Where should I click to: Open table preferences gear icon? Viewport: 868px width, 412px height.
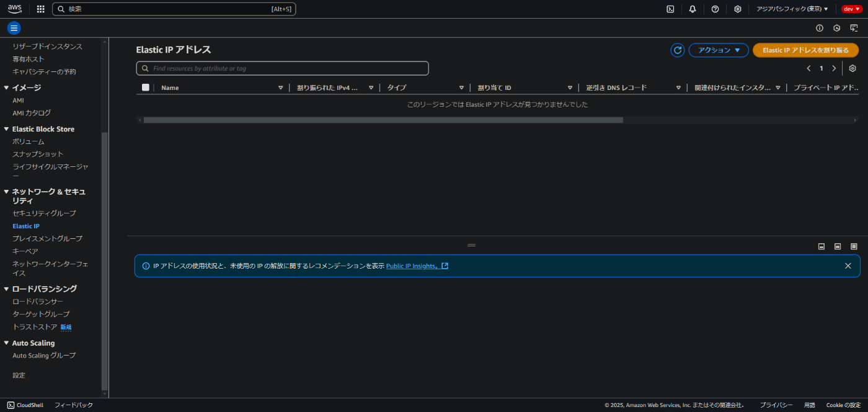coord(852,68)
